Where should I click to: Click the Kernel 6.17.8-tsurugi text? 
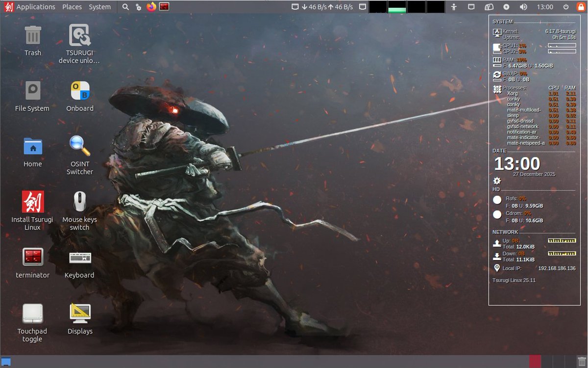point(539,31)
